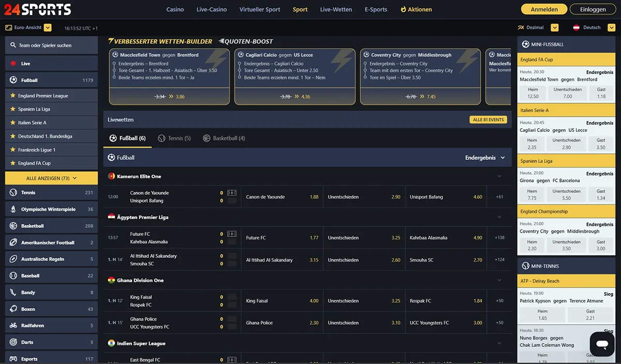Select the Fußball (6) live tab
The image size is (621, 364).
point(128,138)
